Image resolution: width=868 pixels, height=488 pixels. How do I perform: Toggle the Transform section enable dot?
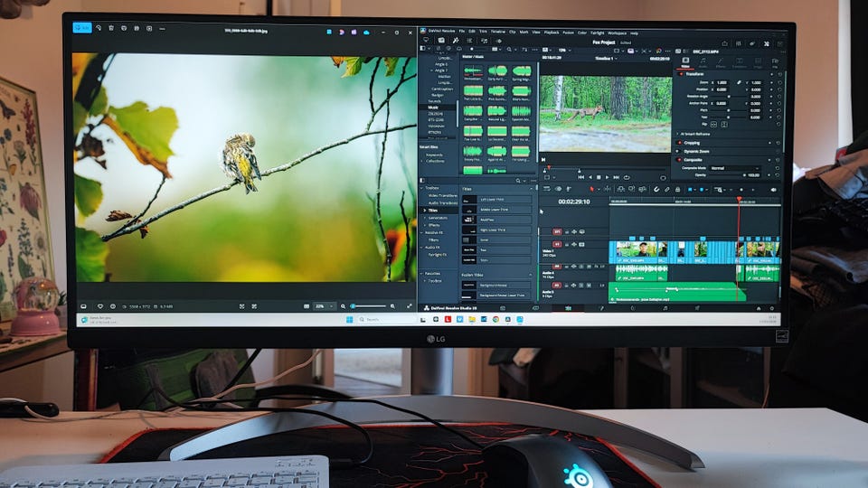[x=681, y=73]
